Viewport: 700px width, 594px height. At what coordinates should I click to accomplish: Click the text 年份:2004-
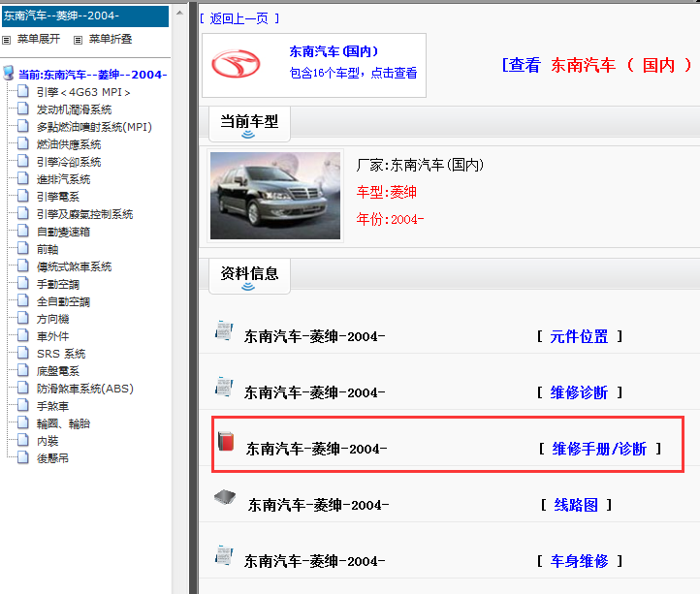point(390,219)
